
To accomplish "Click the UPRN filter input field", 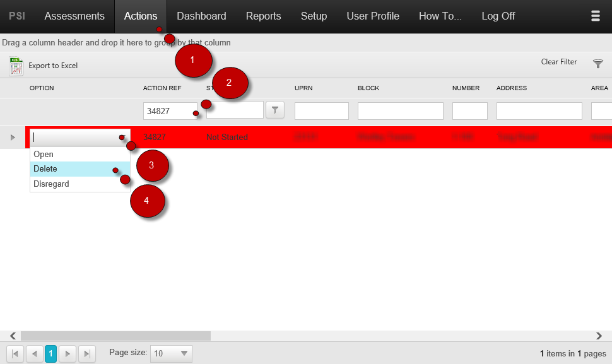I will coord(322,111).
